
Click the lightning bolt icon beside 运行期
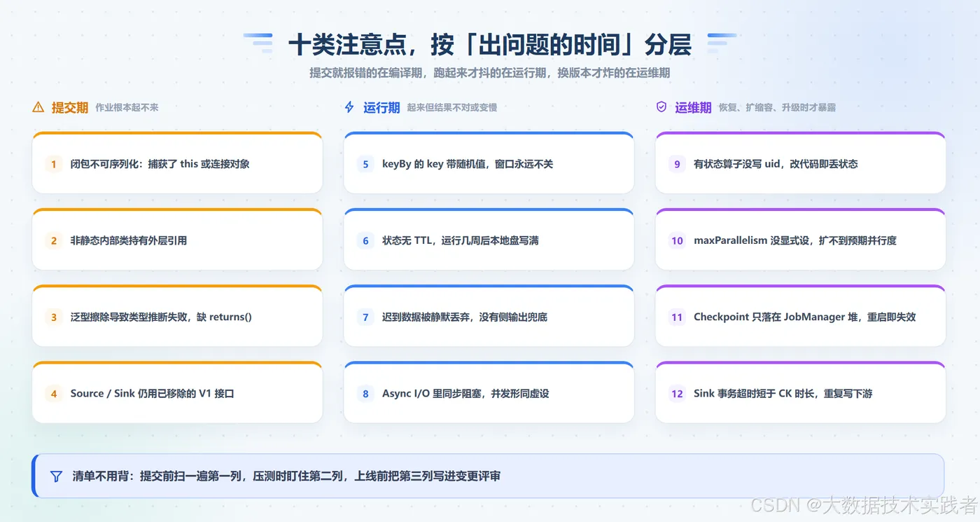pos(350,107)
